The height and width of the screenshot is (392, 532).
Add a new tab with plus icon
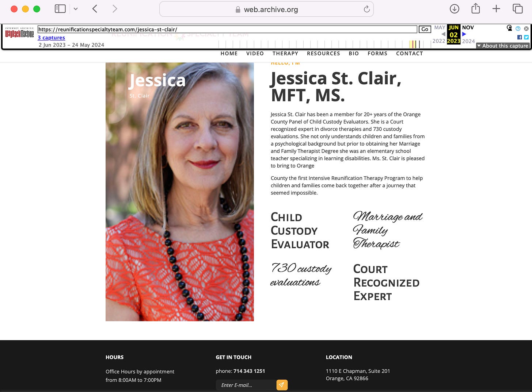tap(496, 9)
